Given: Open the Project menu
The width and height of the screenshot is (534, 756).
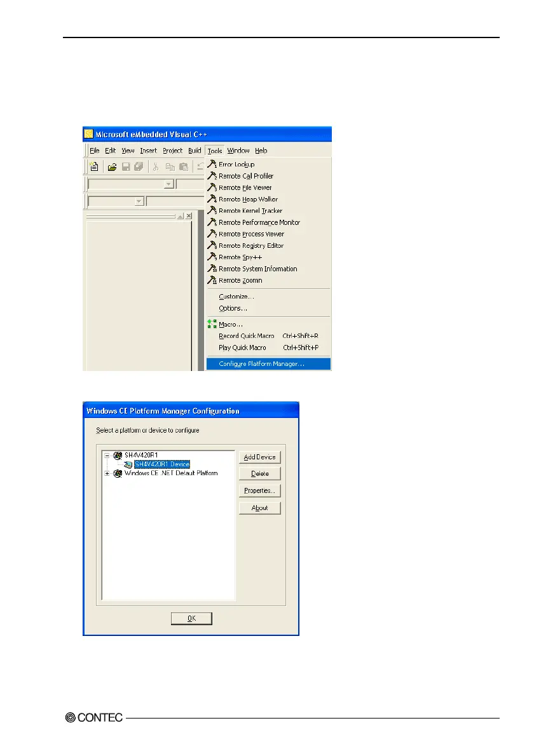Looking at the screenshot, I should pos(173,151).
